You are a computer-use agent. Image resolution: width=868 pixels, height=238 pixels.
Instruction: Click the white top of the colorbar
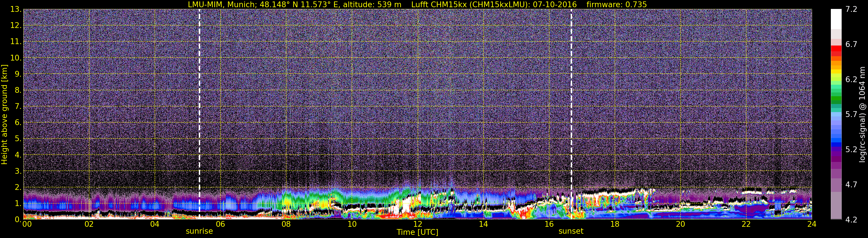pyautogui.click(x=836, y=18)
